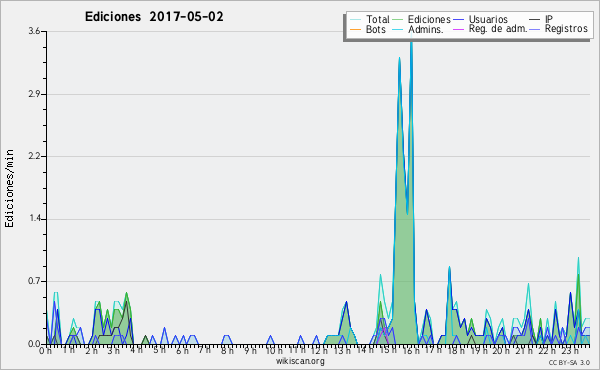
Task: Click the 'Registros' legend label
Action: [566, 29]
